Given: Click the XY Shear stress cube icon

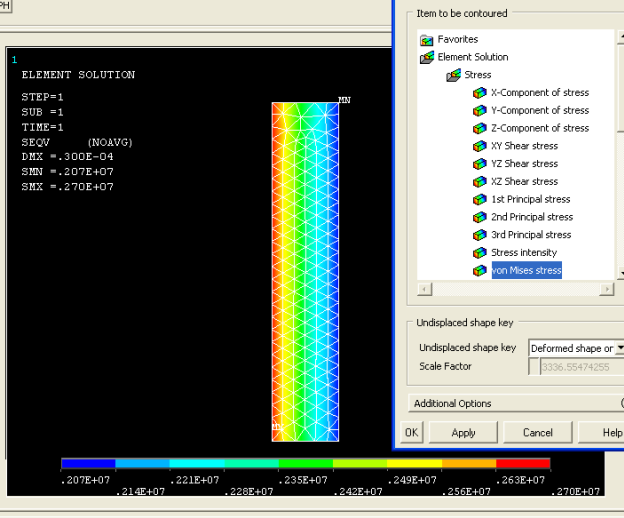Looking at the screenshot, I should point(480,146).
